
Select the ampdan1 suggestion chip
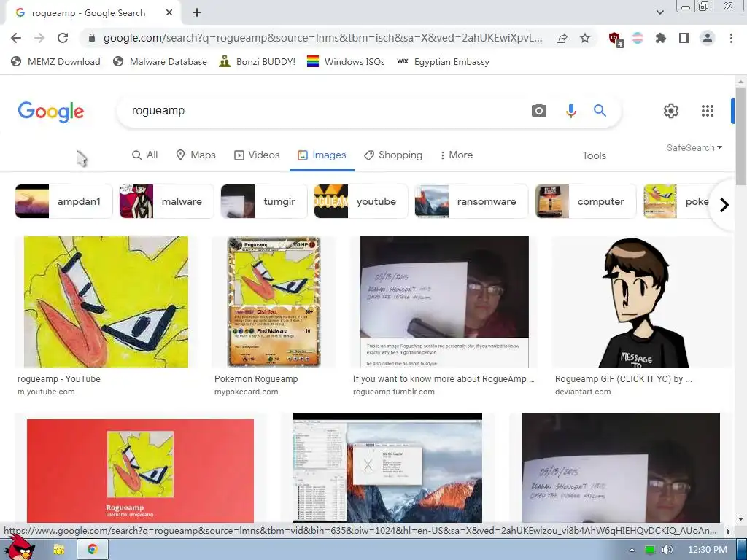coord(63,201)
